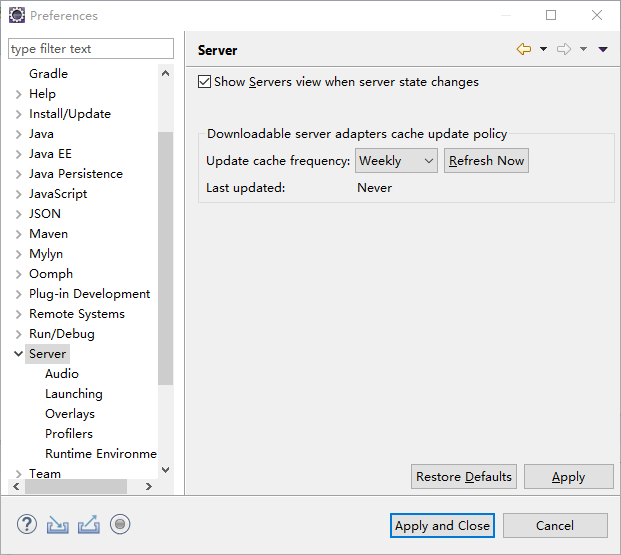Open Runtime Environments under Server

tap(101, 454)
